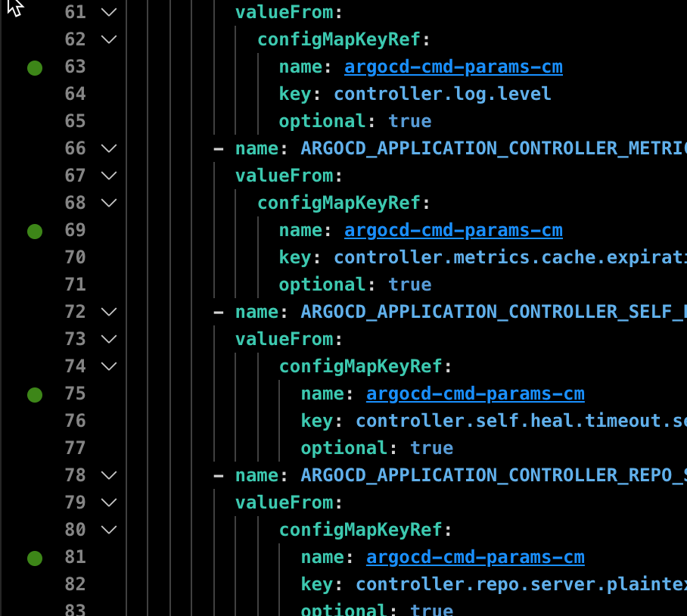Click valueFrom key on line 73
Screen dimensions: 687x616
284,339
